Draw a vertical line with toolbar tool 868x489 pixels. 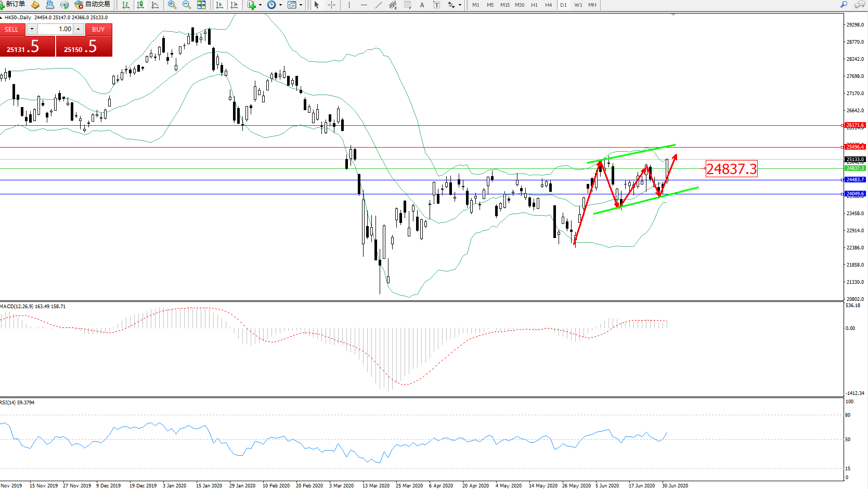pos(349,5)
